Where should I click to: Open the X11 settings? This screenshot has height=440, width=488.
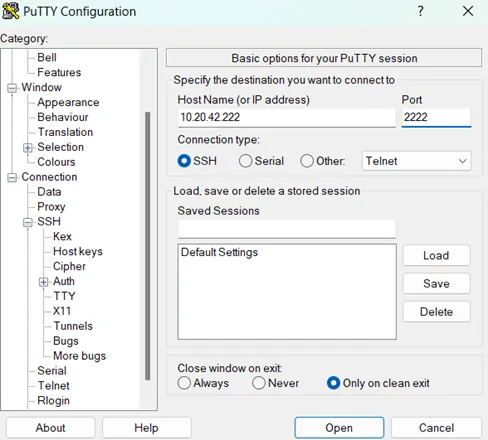pos(62,311)
